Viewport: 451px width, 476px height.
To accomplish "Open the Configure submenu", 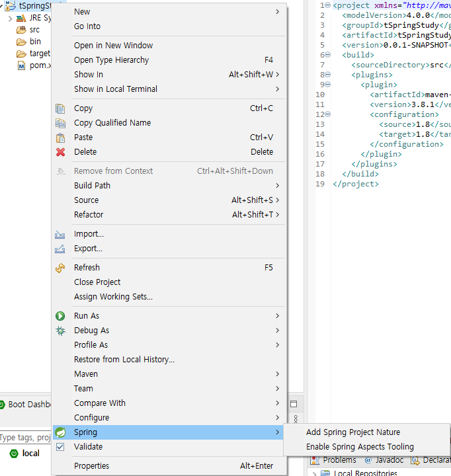I will coord(169,418).
